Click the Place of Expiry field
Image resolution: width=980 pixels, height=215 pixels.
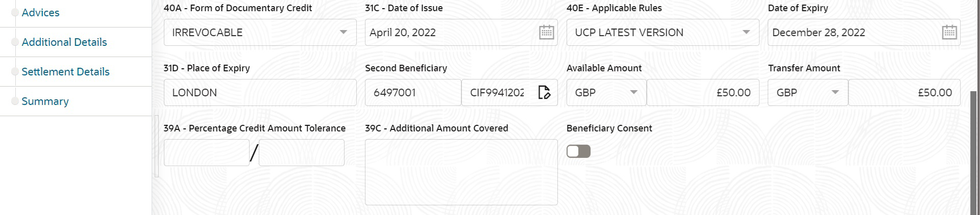(260, 93)
